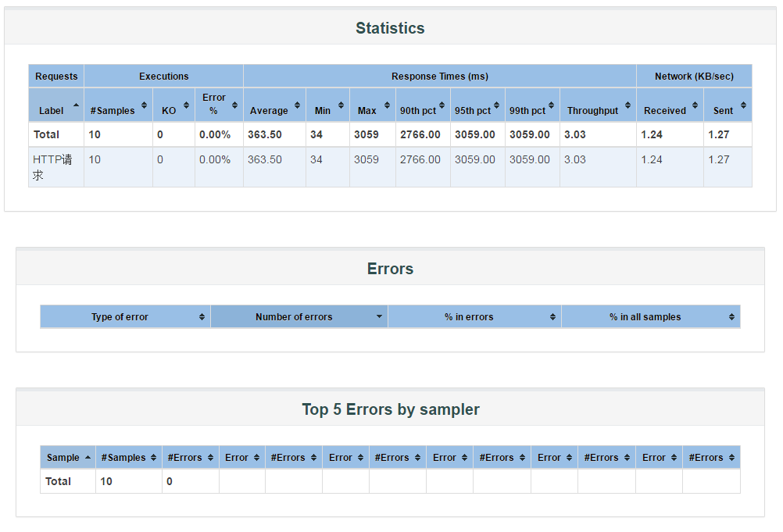Image resolution: width=783 pixels, height=532 pixels.
Task: Select the Network (KB/sec) group header
Action: click(694, 77)
